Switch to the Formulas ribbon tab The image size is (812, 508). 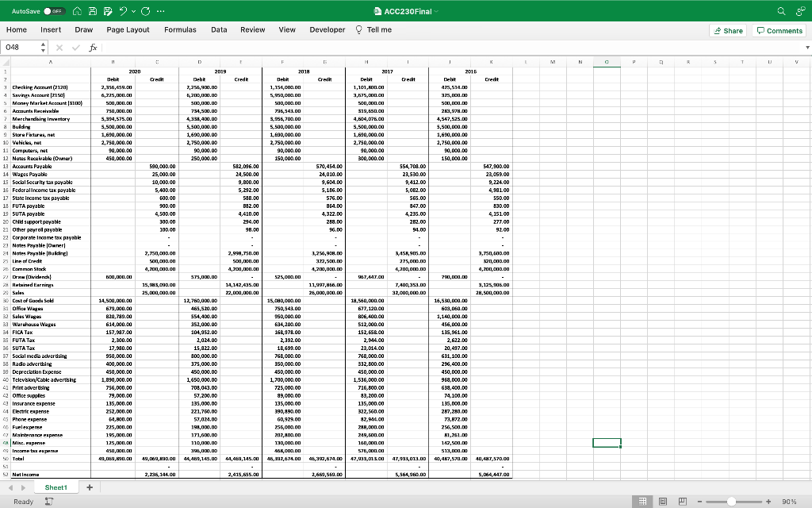181,29
